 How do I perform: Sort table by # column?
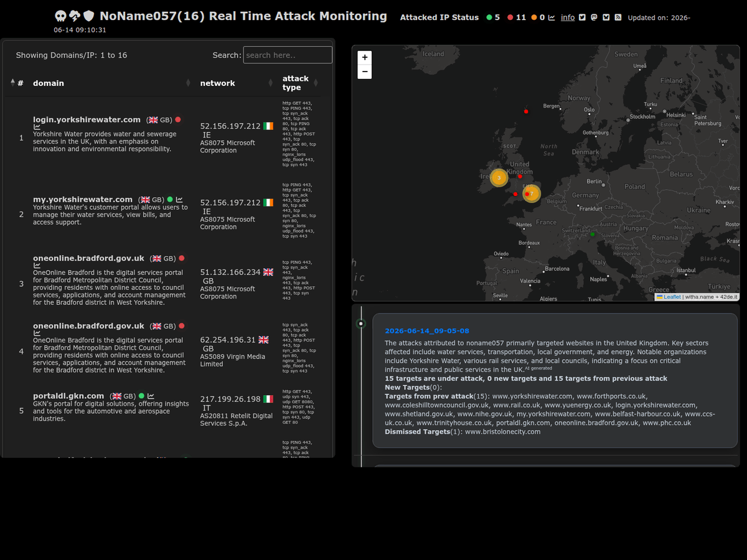point(17,83)
